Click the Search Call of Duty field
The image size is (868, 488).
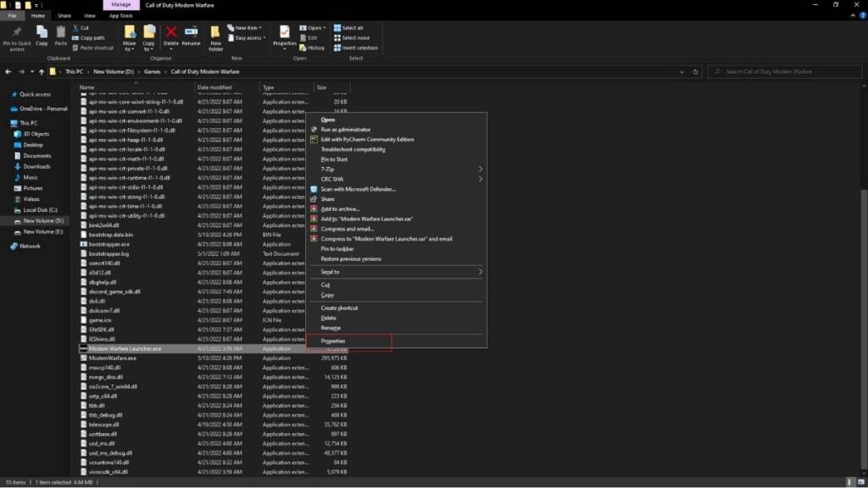(x=785, y=72)
